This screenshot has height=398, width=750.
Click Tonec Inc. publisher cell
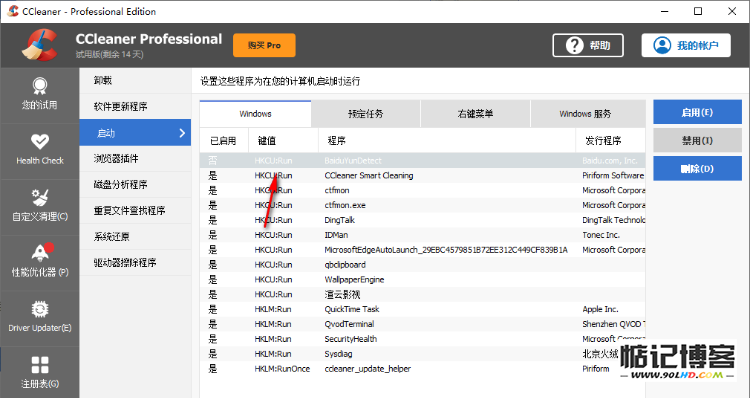(x=601, y=235)
